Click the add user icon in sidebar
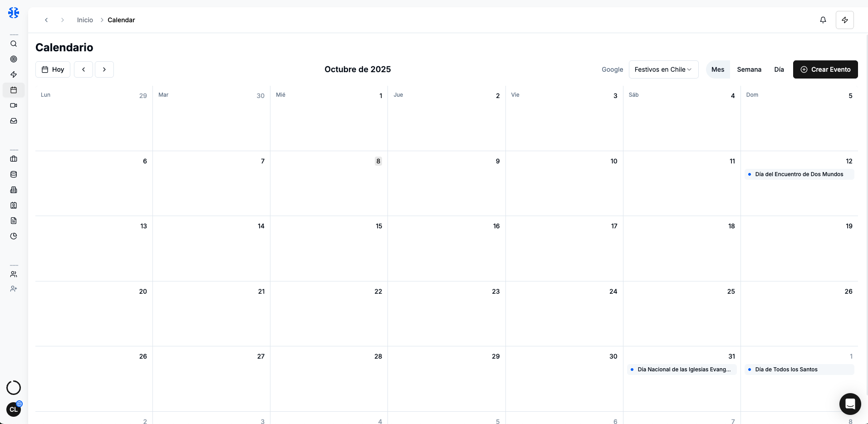This screenshot has width=868, height=424. tap(14, 289)
